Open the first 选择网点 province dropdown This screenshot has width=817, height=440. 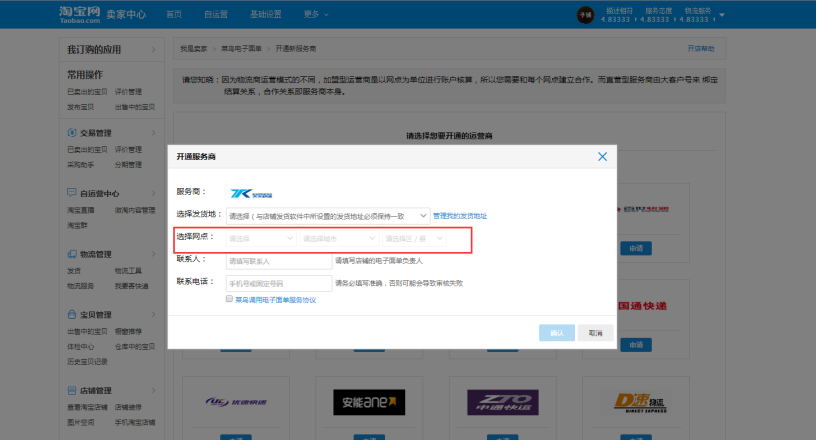coord(262,239)
